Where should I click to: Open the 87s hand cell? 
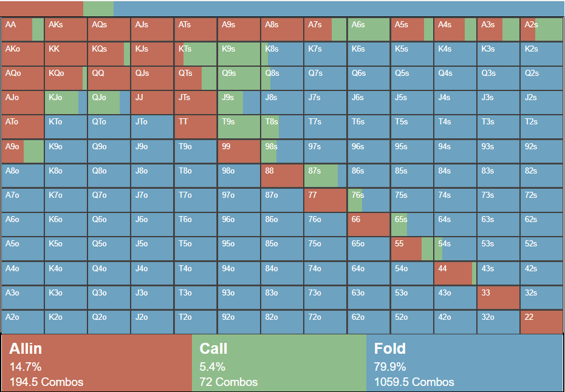point(325,176)
